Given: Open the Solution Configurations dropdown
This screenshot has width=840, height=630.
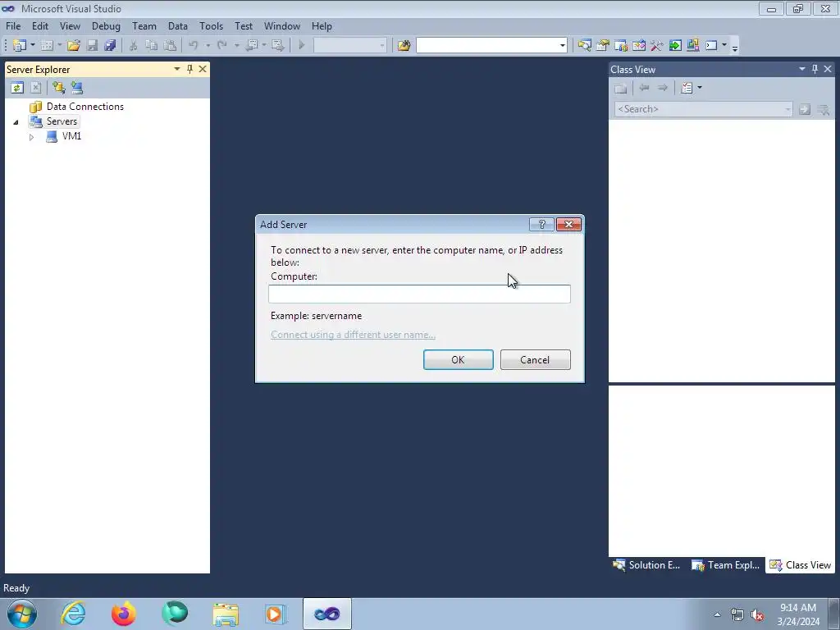Looking at the screenshot, I should (x=382, y=46).
